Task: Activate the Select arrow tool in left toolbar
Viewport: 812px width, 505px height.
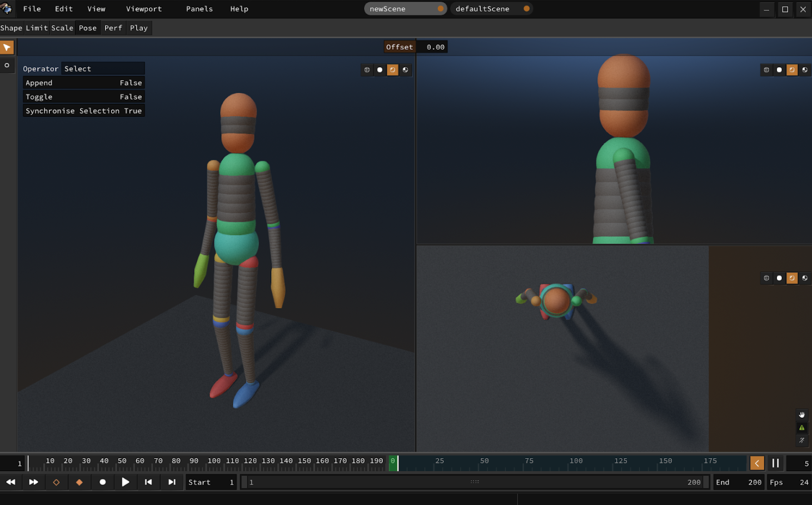Action: pyautogui.click(x=7, y=48)
